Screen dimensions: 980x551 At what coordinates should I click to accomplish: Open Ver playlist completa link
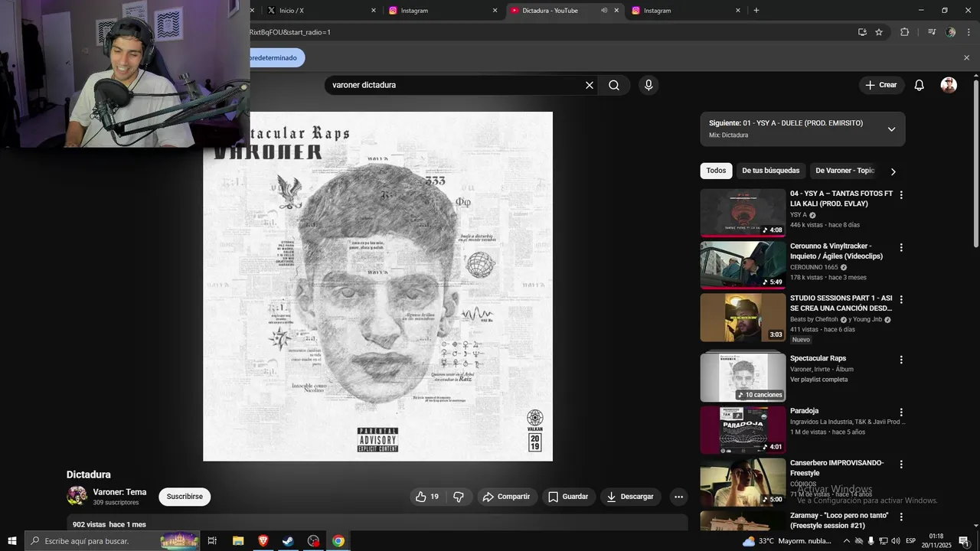point(818,380)
